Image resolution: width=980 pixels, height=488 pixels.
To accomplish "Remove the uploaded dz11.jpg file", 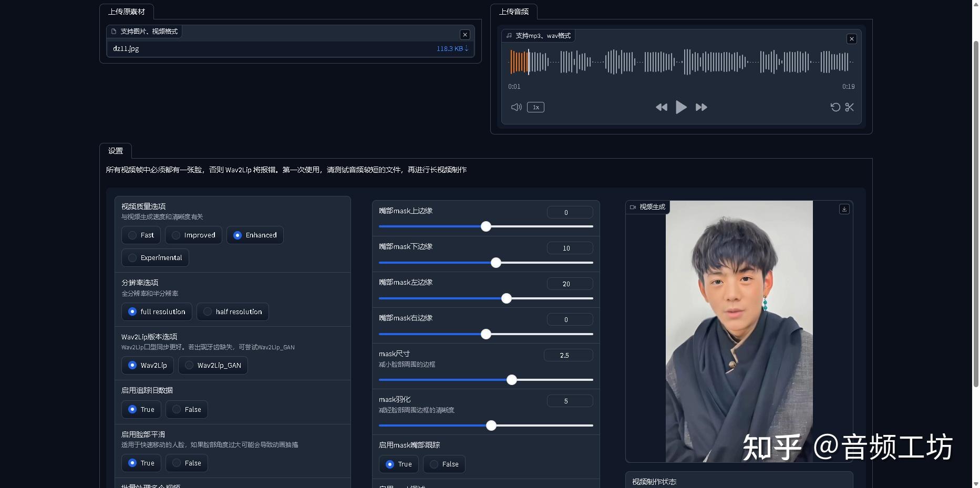I will coord(465,34).
